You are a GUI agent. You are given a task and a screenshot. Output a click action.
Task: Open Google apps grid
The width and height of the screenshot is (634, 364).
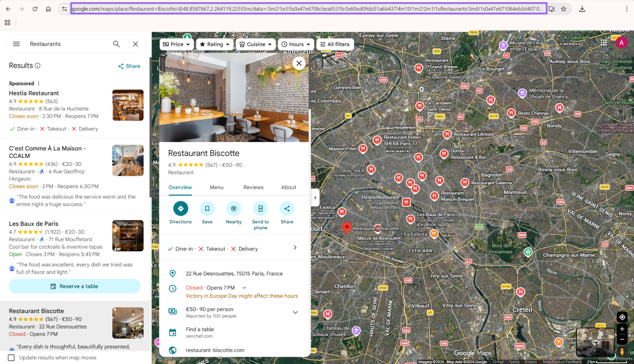(604, 42)
